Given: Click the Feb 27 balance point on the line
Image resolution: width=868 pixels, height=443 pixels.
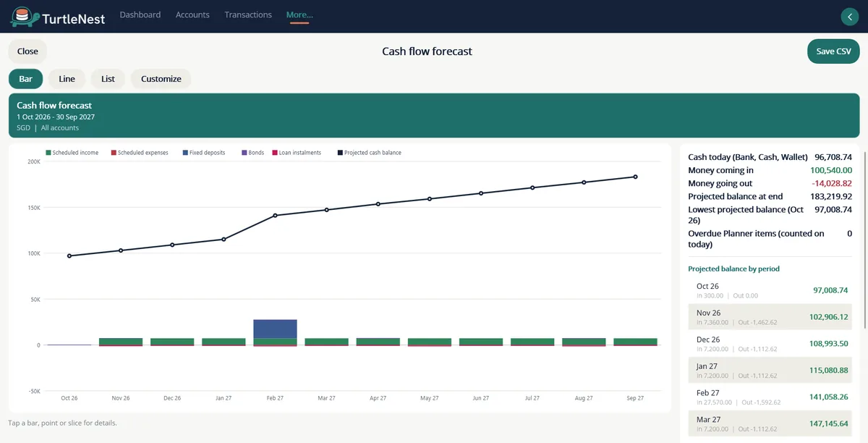Looking at the screenshot, I should point(275,215).
